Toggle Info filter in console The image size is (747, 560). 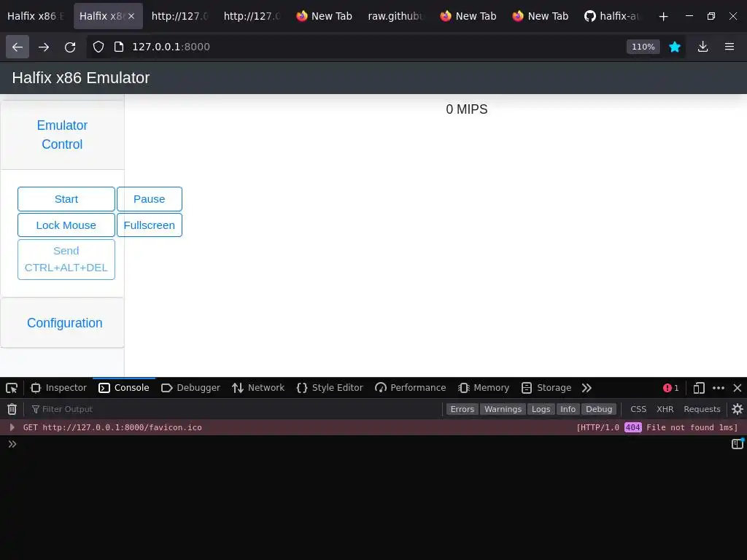pos(568,409)
